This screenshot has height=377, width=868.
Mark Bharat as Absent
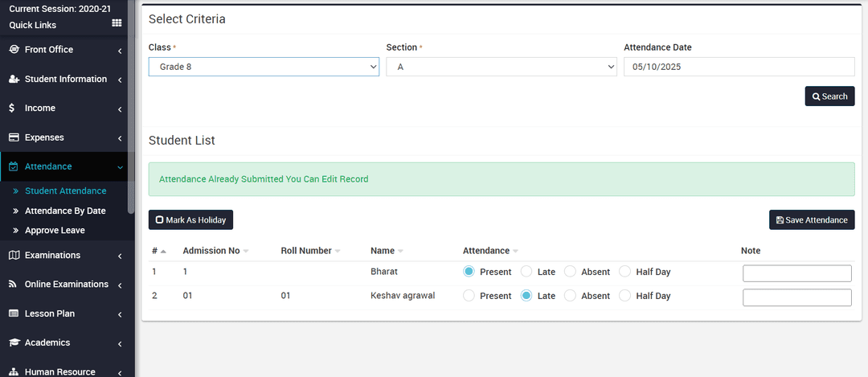[x=570, y=272]
